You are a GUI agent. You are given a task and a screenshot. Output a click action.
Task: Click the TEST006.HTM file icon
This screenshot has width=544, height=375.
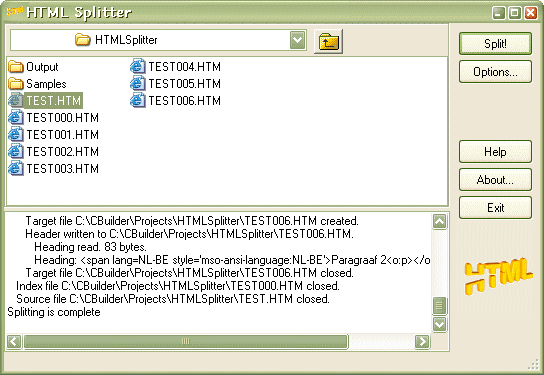(x=138, y=100)
